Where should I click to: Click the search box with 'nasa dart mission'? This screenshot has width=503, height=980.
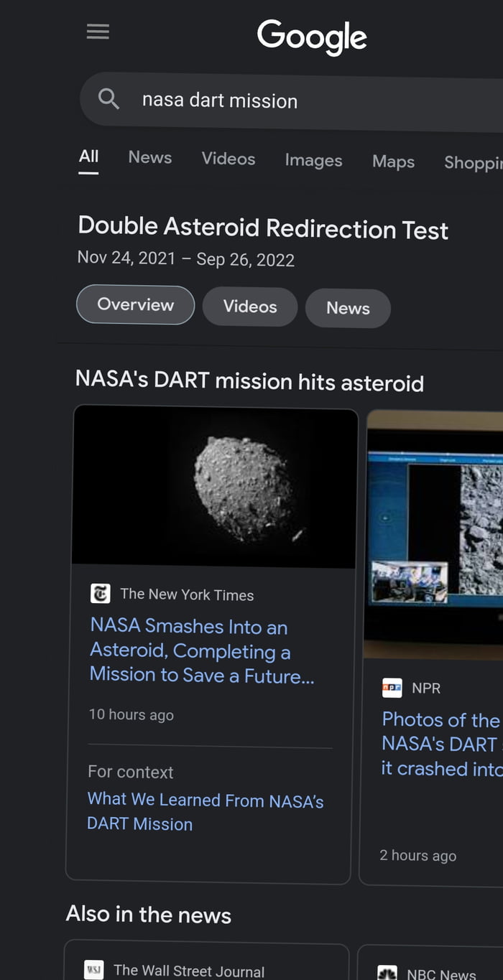tap(291, 101)
